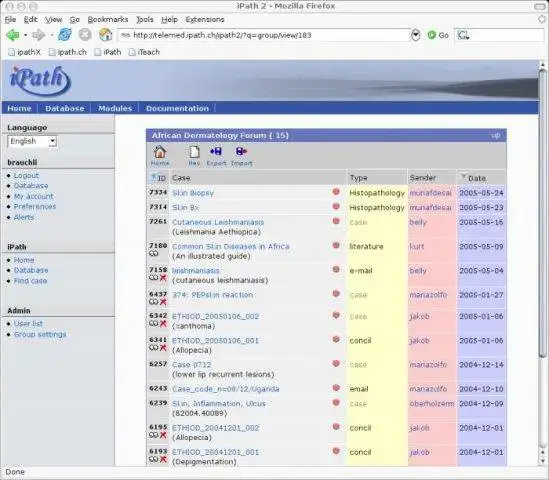Click ID number 7334
The image size is (549, 480).
[158, 192]
